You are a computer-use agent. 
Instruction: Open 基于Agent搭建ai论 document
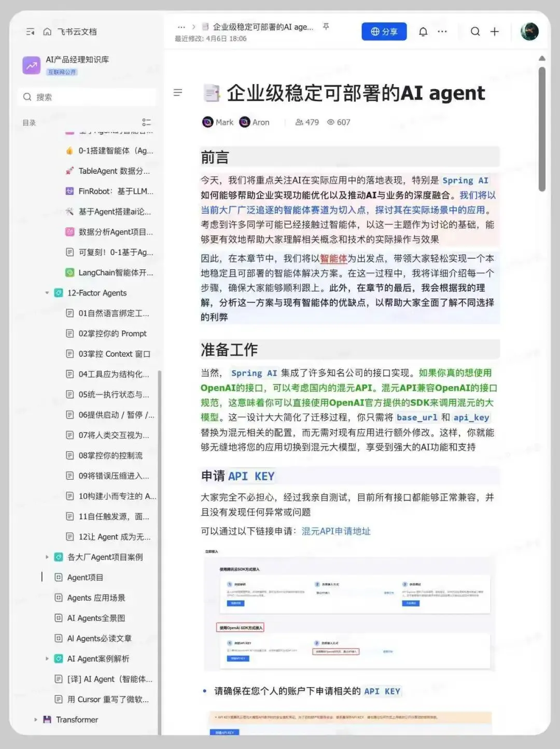click(109, 212)
